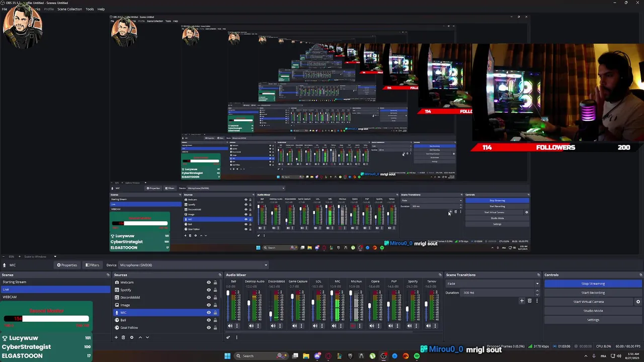Open MIC channel three-dot options menu
Viewport: 644px width, 362px height.
click(341, 326)
